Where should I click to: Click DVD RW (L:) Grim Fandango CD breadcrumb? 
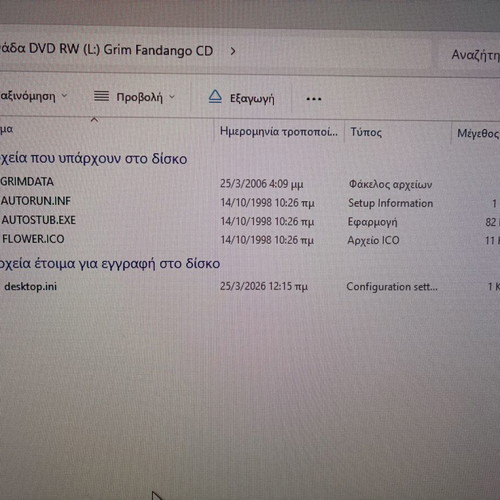tap(106, 50)
